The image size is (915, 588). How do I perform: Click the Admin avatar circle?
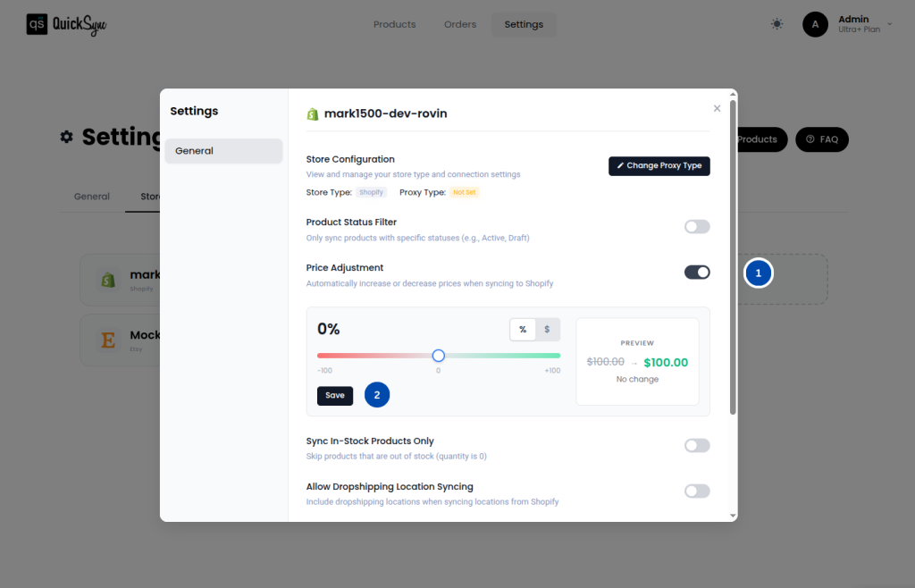tap(815, 24)
